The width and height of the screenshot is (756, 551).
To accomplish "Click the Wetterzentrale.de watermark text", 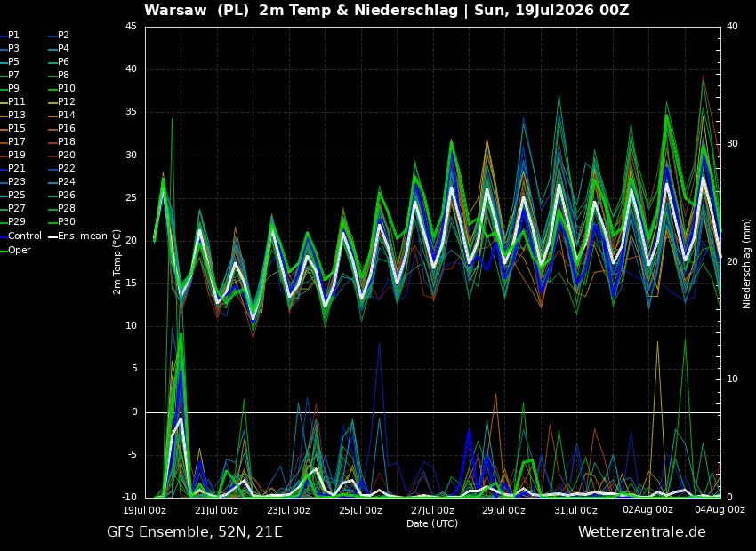I will click(x=642, y=531).
